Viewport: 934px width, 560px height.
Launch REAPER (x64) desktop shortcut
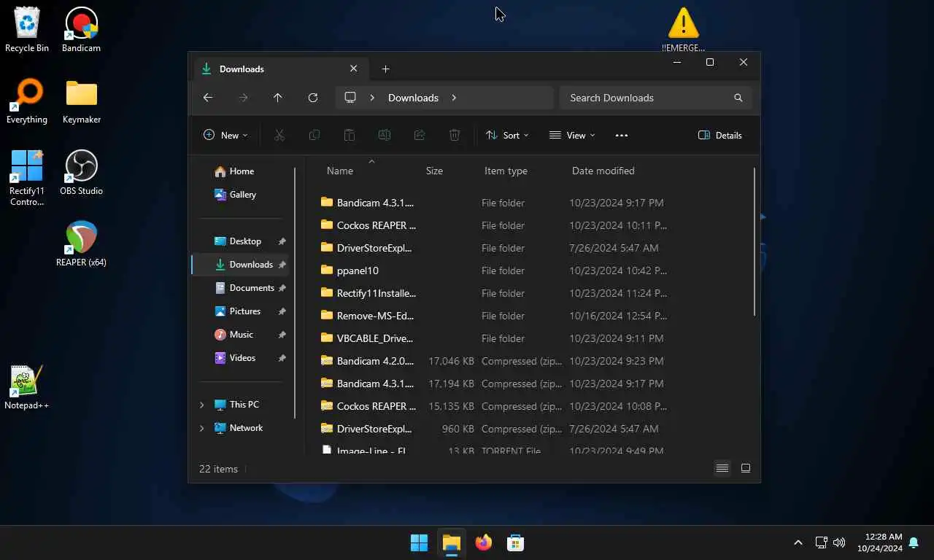tap(81, 244)
